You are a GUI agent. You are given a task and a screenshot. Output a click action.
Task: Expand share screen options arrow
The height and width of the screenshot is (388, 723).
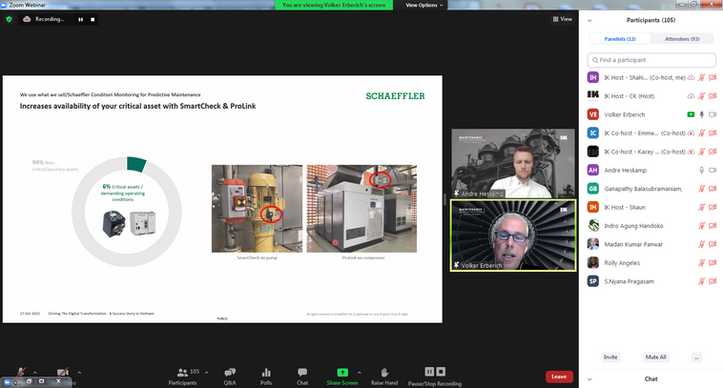pos(359,372)
